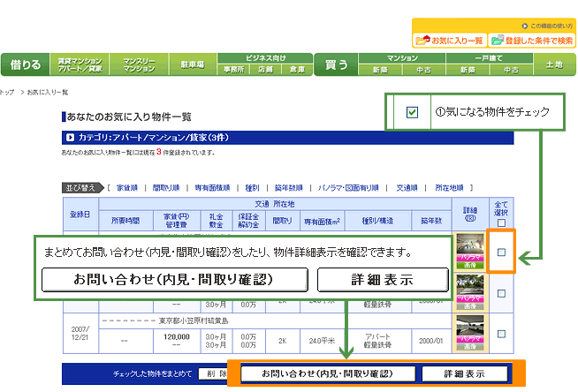Sort listings by 家賃順
The width and height of the screenshot is (578, 392).
pos(126,188)
